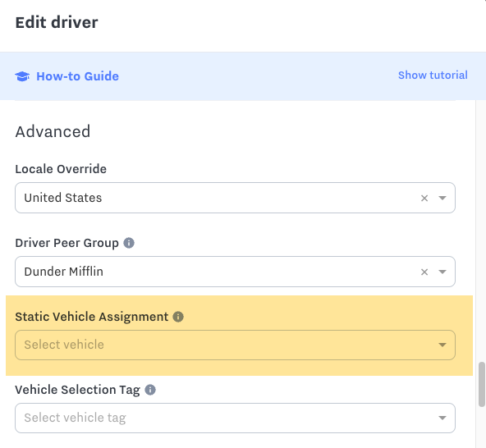The height and width of the screenshot is (448, 486).
Task: Expand the Driver Peer Group dropdown arrow
Action: [x=442, y=272]
